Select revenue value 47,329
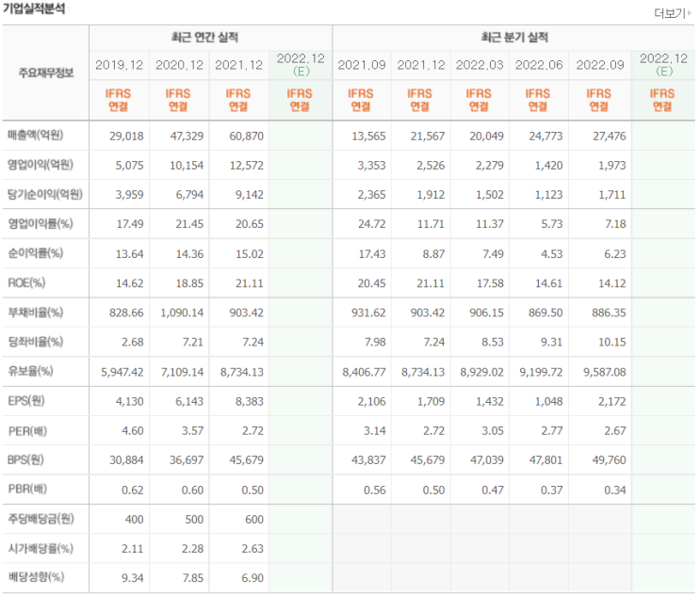 (x=187, y=136)
